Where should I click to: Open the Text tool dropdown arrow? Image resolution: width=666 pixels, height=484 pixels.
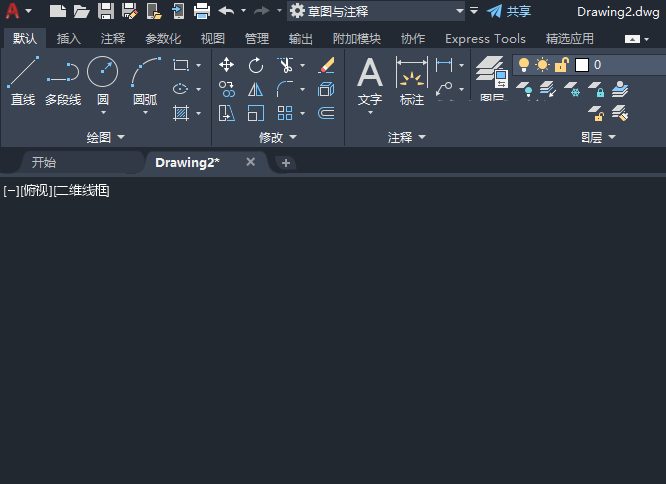[x=370, y=113]
